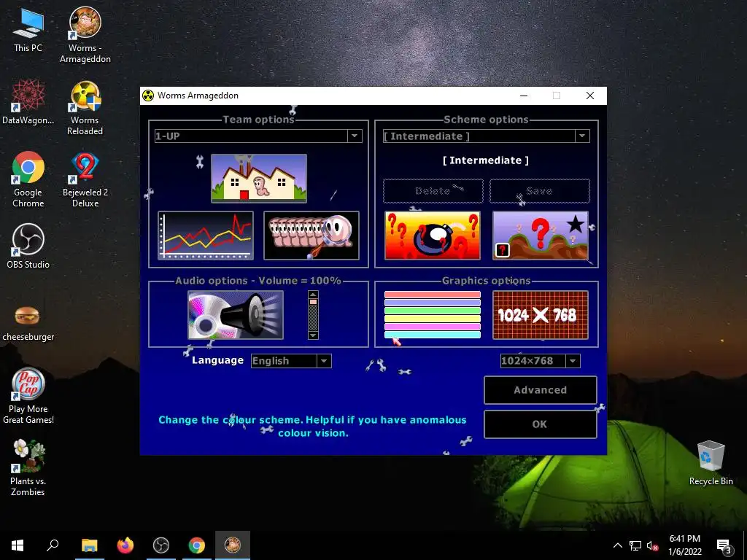Select the cheeseburger desktop file
747x560 pixels.
[28, 323]
